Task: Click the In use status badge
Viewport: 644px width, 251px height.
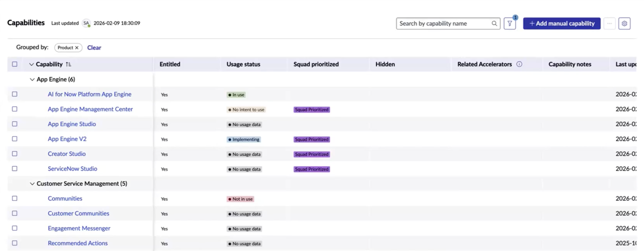Action: [x=236, y=95]
